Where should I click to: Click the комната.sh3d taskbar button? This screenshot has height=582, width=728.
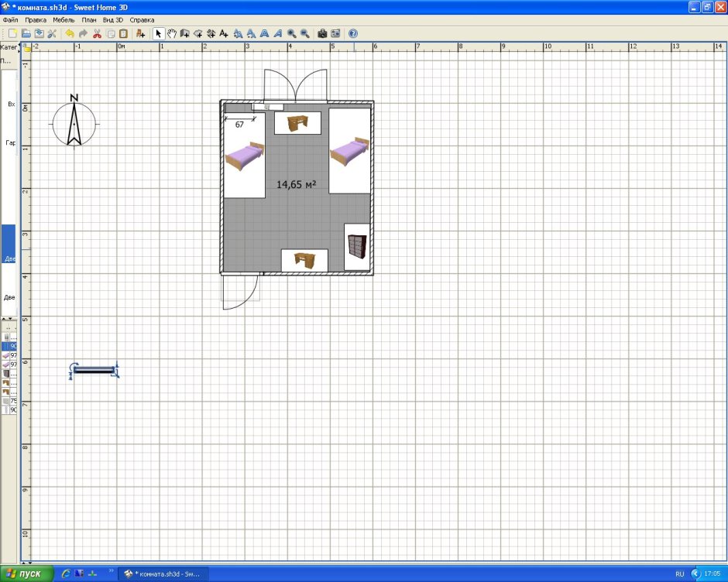click(163, 574)
